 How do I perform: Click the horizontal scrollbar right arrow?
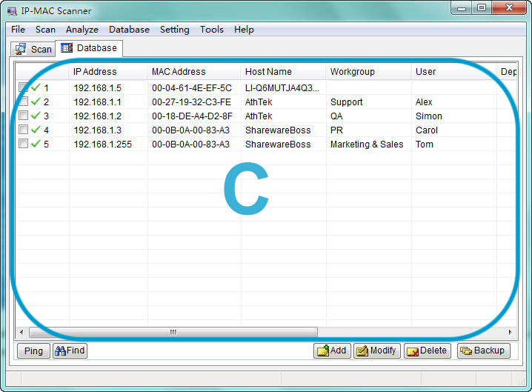click(510, 332)
